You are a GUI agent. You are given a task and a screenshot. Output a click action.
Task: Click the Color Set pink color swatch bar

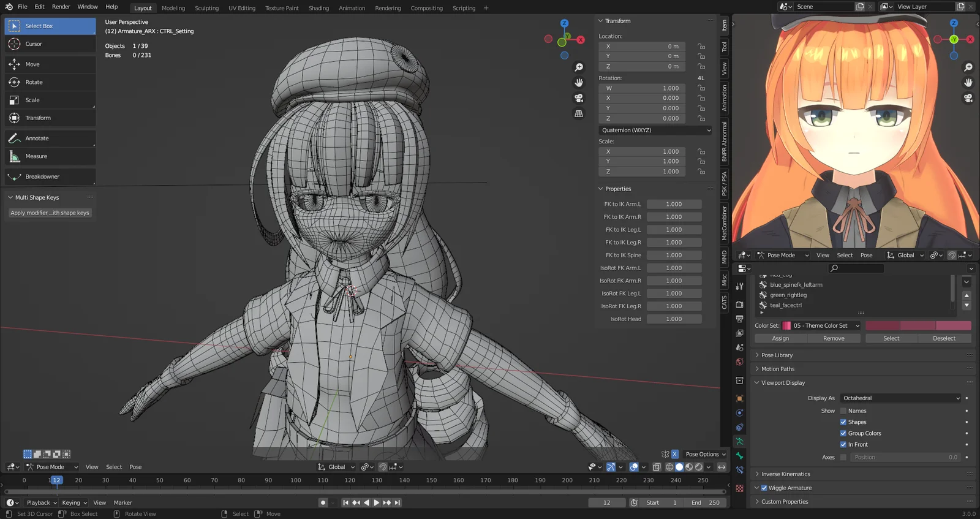click(x=918, y=326)
